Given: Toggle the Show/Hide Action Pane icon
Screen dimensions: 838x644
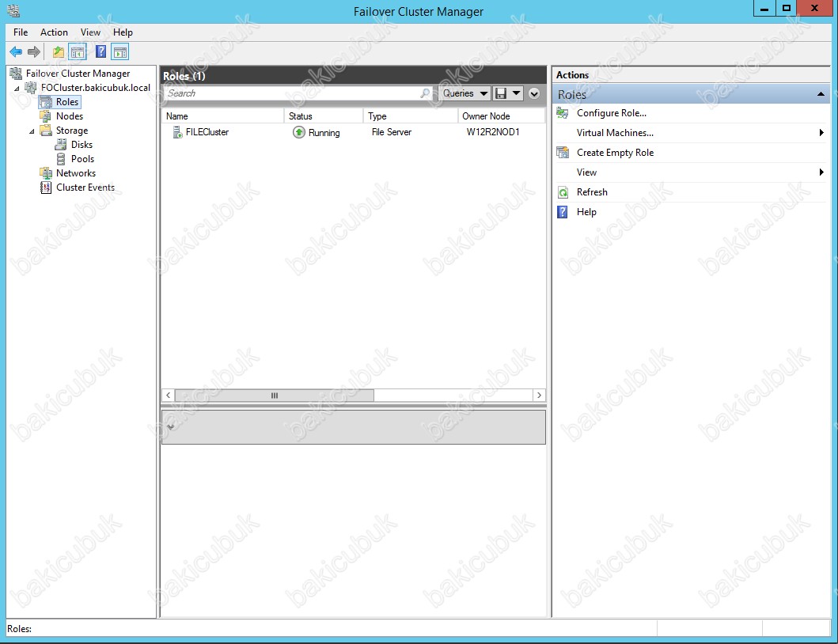Looking at the screenshot, I should [120, 52].
